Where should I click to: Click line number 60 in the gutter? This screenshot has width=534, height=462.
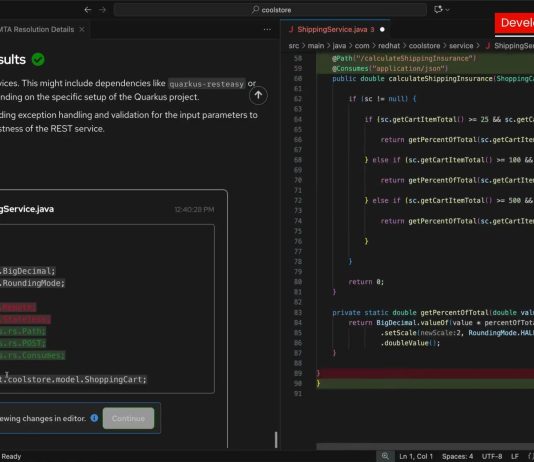click(x=298, y=79)
